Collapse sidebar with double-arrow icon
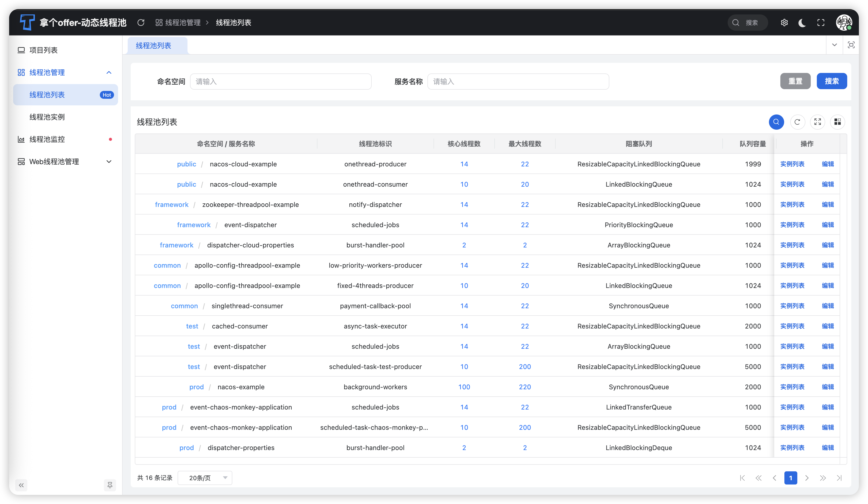This screenshot has height=504, width=868. point(21,485)
